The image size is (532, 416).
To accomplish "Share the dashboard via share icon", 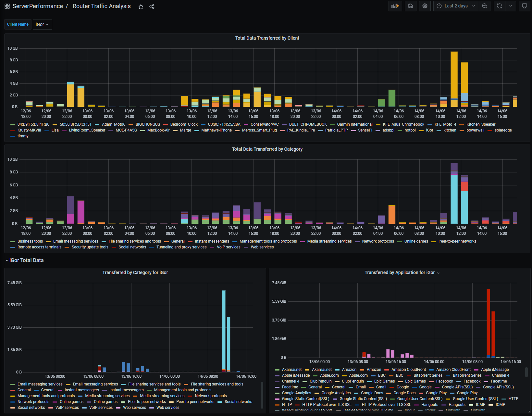I will (x=152, y=6).
